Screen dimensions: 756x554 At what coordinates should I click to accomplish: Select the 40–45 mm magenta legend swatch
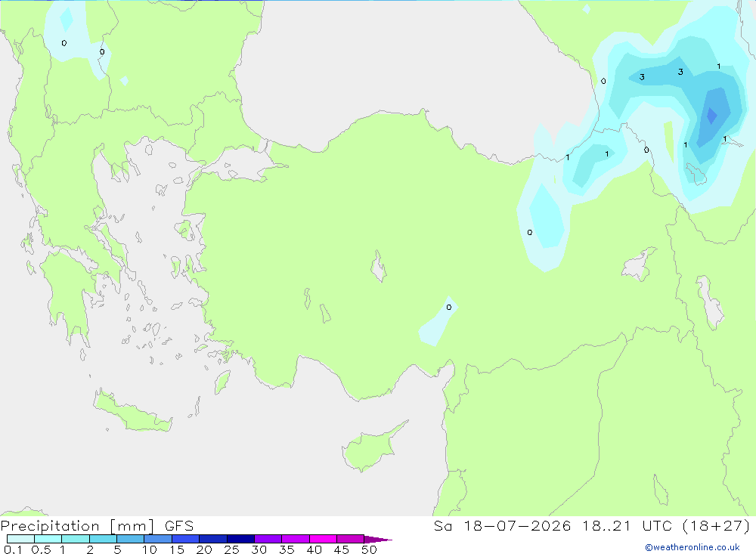(323, 539)
